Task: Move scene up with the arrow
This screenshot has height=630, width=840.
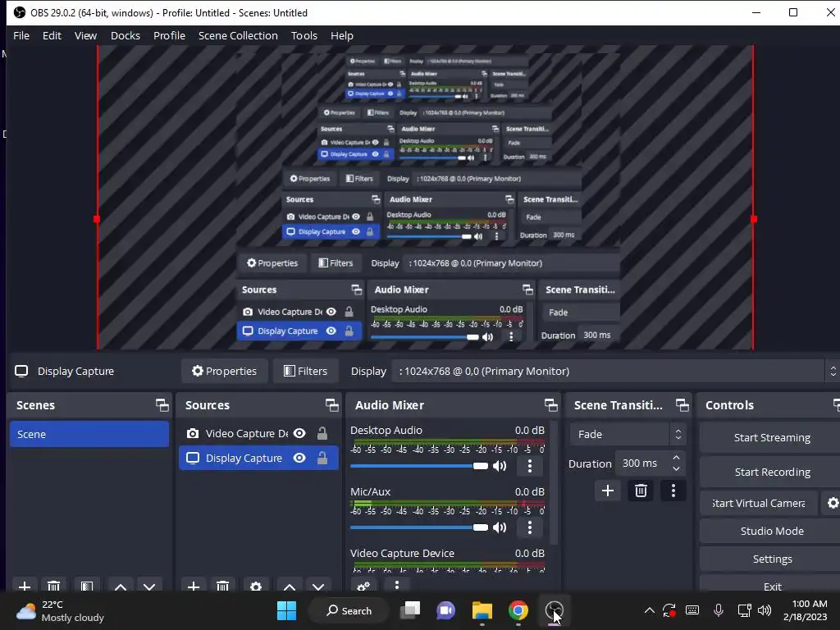Action: click(x=121, y=586)
